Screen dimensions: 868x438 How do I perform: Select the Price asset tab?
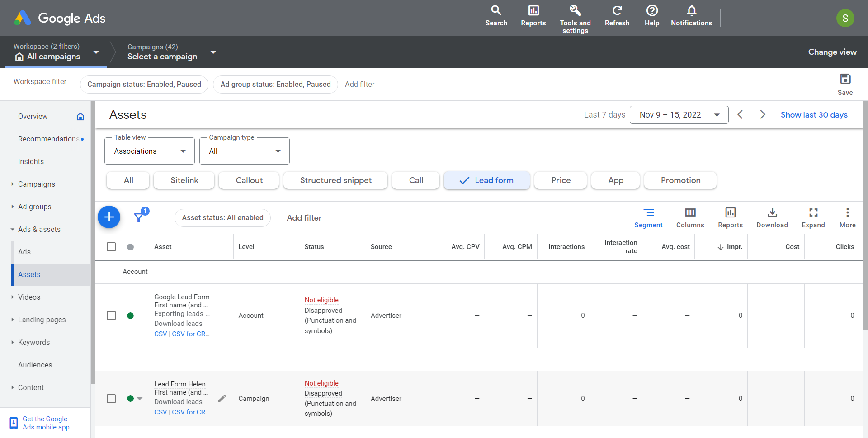coord(561,180)
